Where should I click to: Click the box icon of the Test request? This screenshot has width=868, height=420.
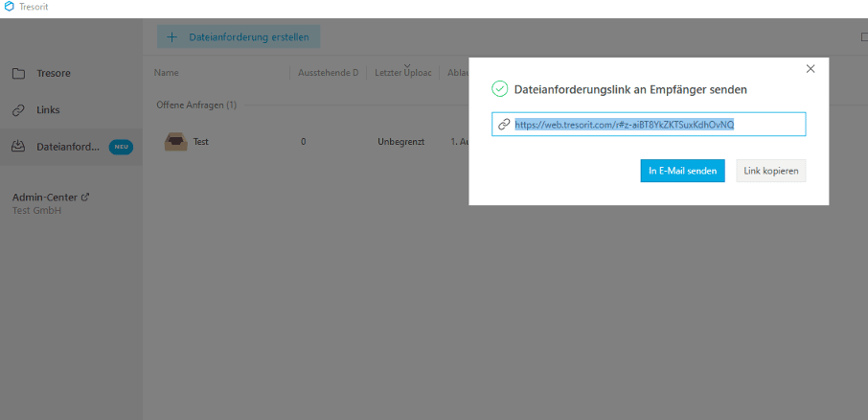click(x=175, y=141)
